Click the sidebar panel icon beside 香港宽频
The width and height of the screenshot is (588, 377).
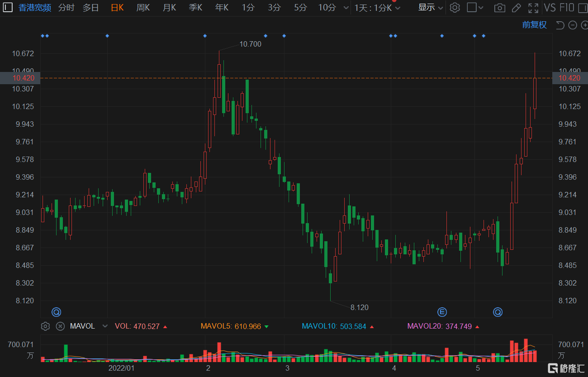(x=8, y=7)
